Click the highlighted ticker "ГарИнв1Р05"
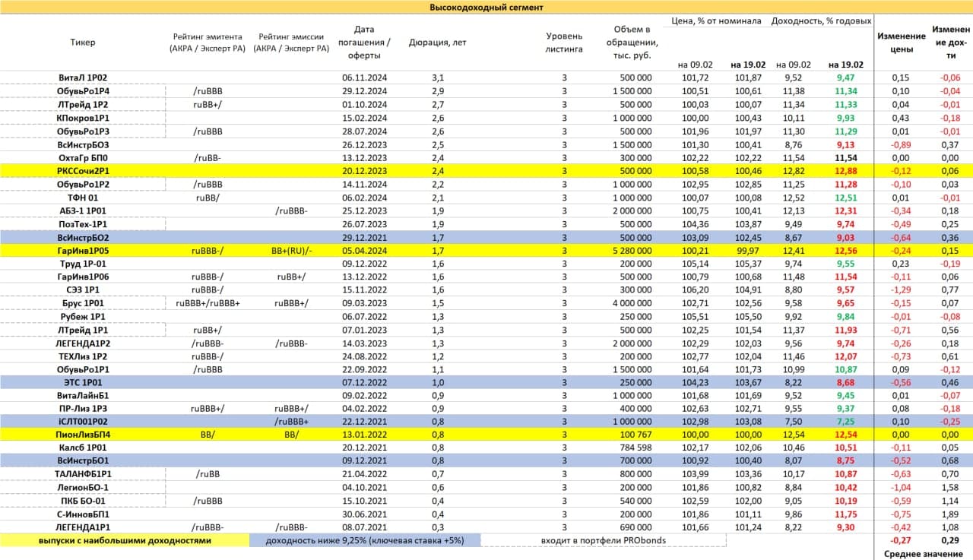The height and width of the screenshot is (560, 973). (83, 250)
